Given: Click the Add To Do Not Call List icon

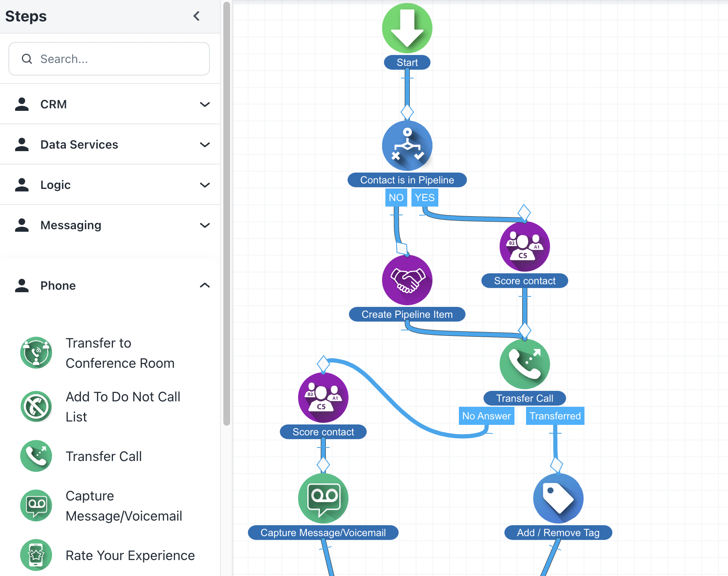Looking at the screenshot, I should (36, 406).
